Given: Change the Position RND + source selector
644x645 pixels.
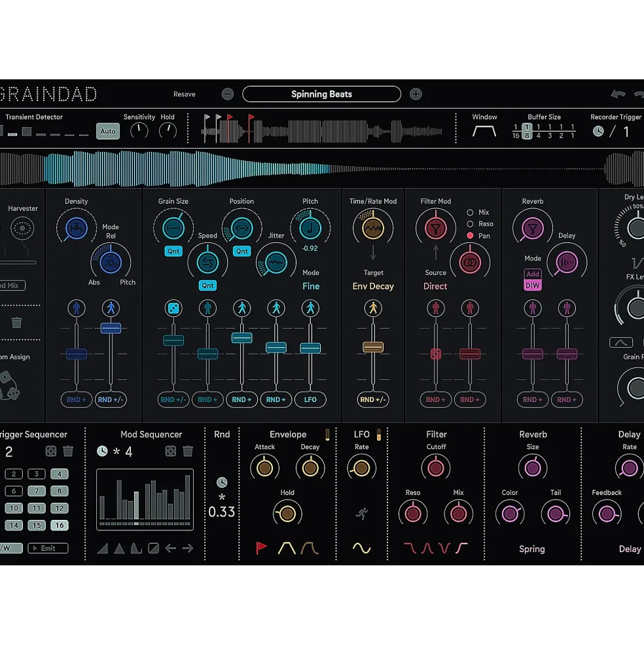Looking at the screenshot, I should tap(241, 399).
